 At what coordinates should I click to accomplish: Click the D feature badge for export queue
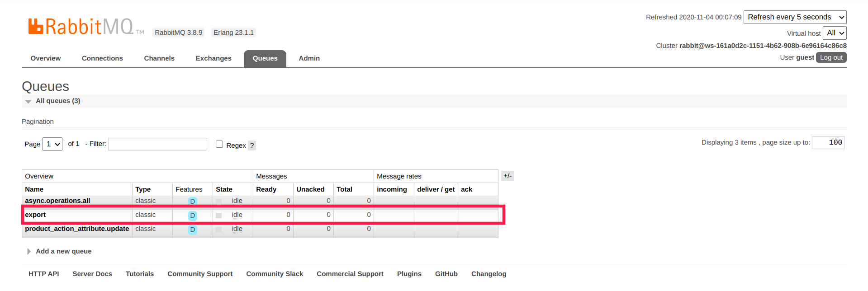click(x=193, y=216)
